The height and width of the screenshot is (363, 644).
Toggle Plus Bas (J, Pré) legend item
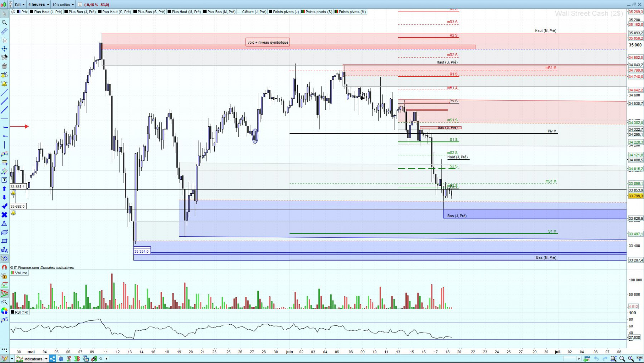80,12
